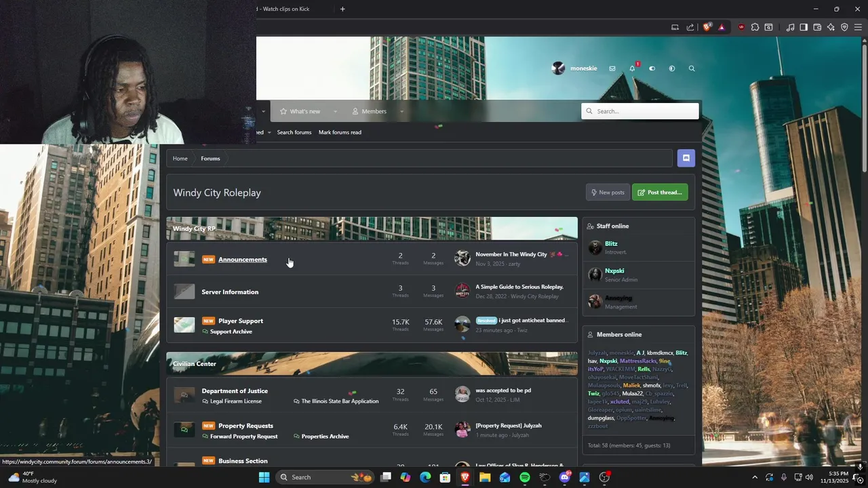Open the What's new menu

(x=300, y=111)
